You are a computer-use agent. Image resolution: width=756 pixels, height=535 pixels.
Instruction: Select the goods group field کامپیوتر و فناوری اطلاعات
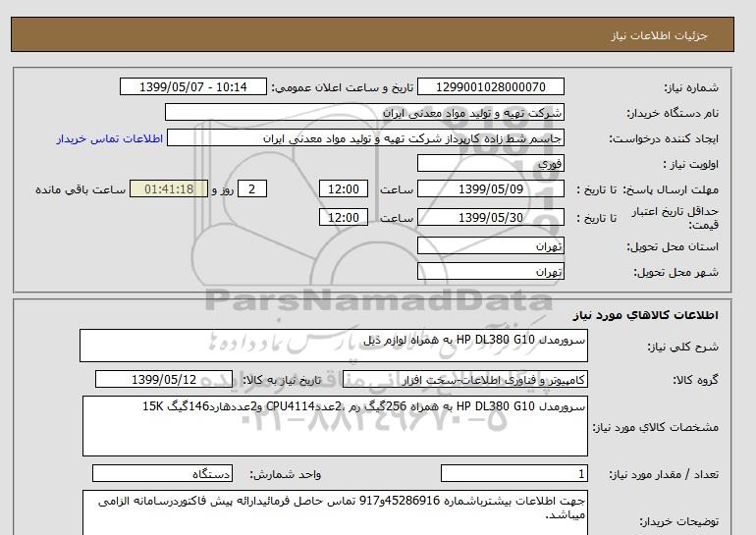click(x=464, y=379)
